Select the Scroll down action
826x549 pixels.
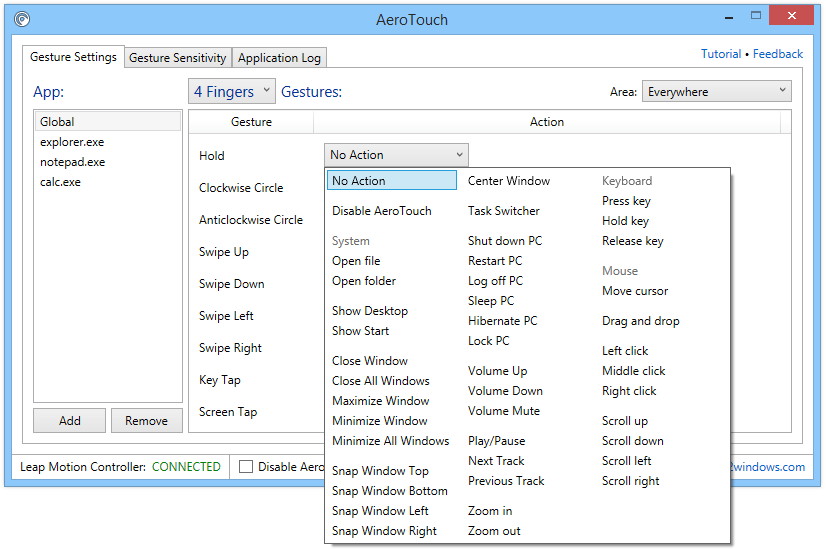[x=633, y=441]
